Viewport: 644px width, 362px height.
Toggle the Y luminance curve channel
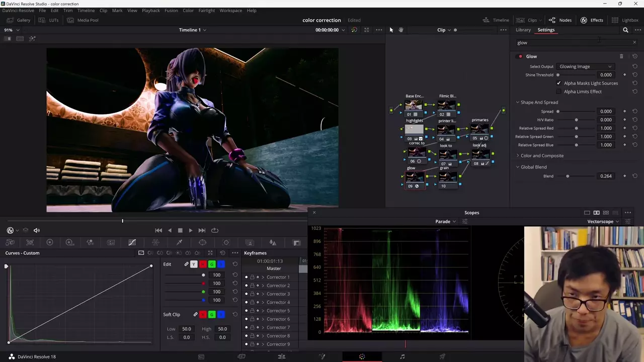194,264
